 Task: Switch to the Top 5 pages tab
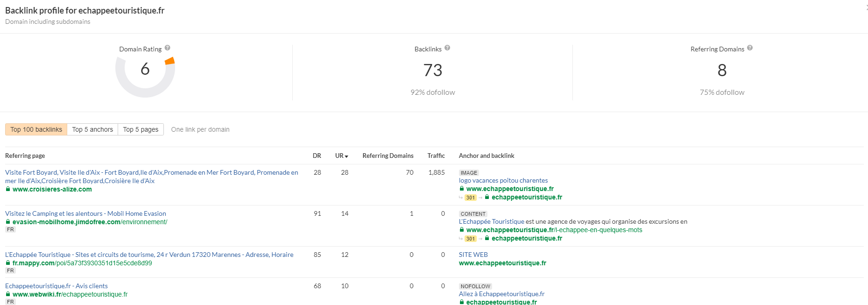tap(141, 129)
